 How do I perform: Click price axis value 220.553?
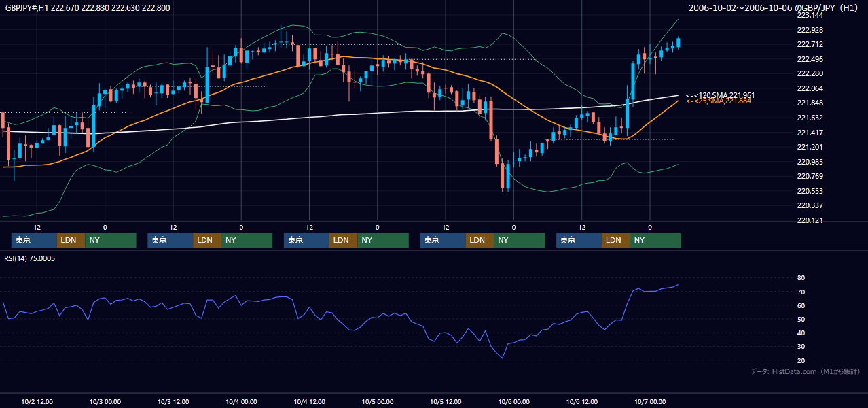pyautogui.click(x=810, y=191)
